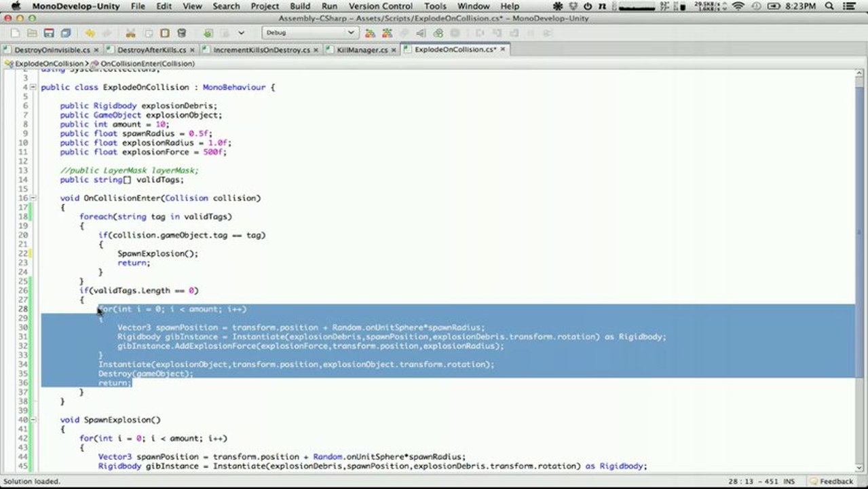This screenshot has height=489, width=868.
Task: Click the Cut scissors toolbar icon
Action: tap(130, 33)
